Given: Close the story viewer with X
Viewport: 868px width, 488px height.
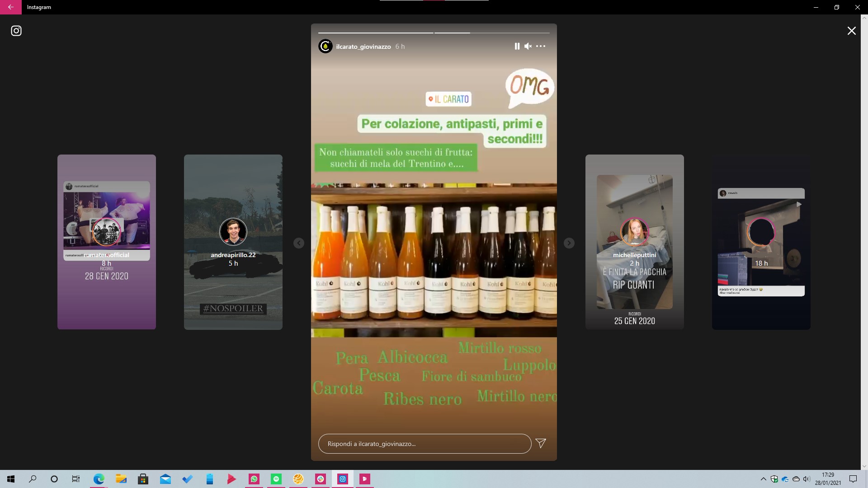Looking at the screenshot, I should point(851,31).
